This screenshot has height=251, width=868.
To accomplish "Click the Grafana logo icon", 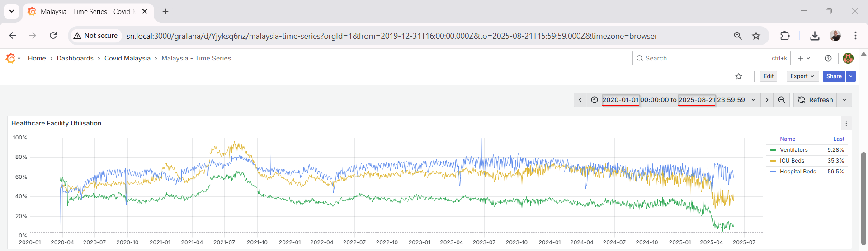I will click(x=11, y=58).
